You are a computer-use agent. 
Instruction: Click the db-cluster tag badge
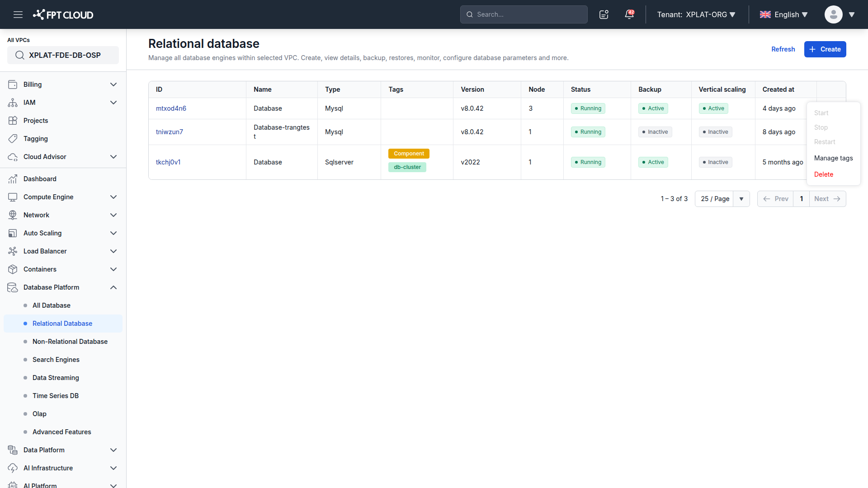click(x=407, y=167)
